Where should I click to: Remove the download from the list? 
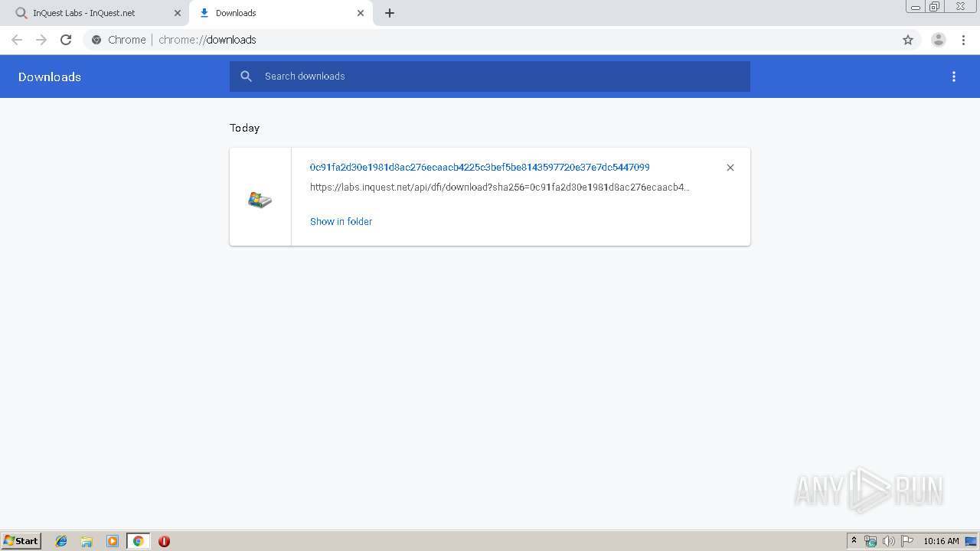click(730, 168)
